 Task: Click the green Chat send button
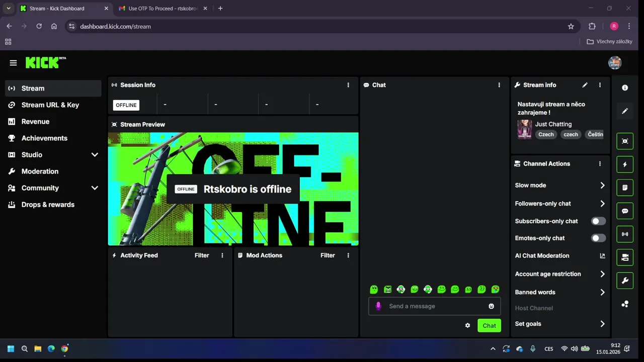489,326
